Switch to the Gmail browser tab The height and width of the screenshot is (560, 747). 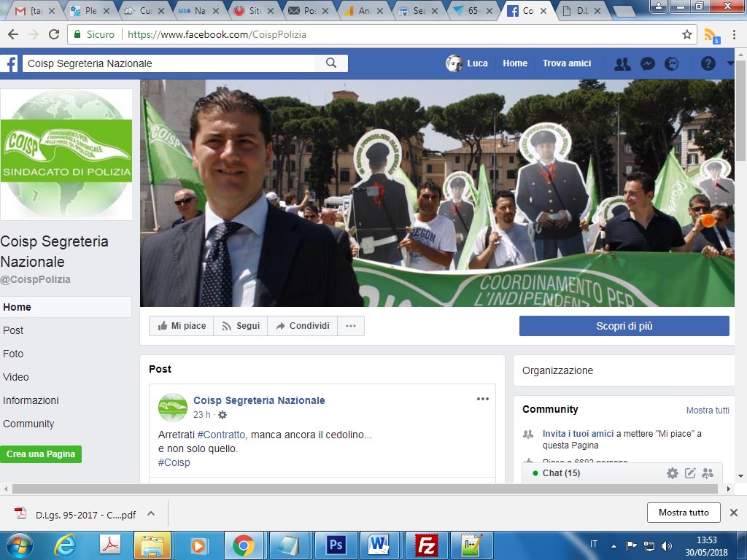[34, 11]
